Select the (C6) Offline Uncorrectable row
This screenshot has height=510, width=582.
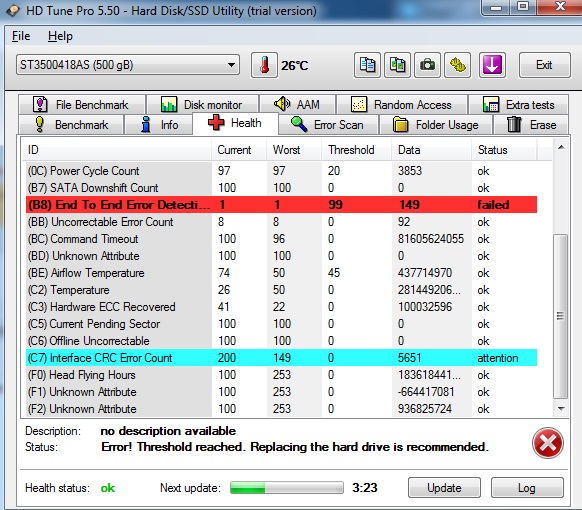pos(281,341)
